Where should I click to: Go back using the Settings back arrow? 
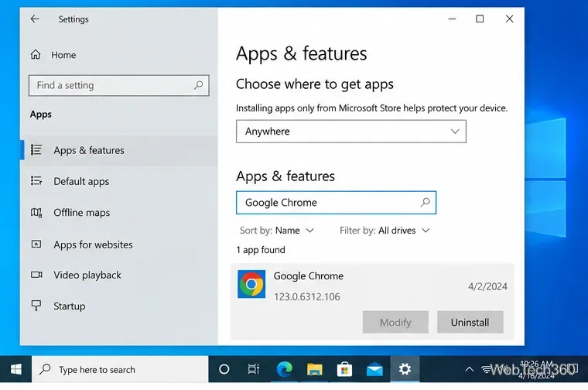tap(35, 19)
